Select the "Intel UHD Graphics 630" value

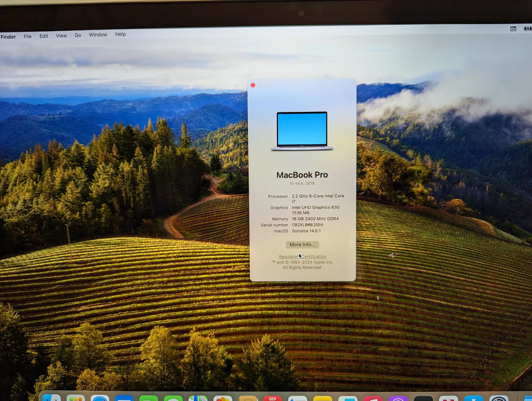316,208
